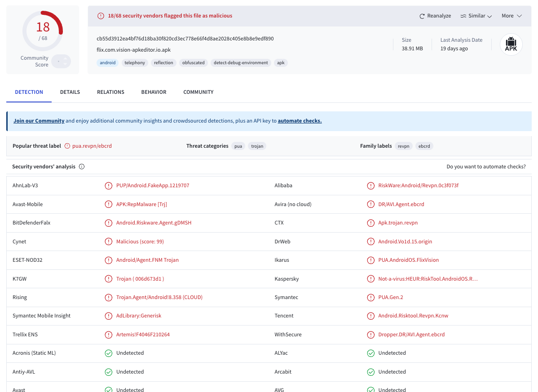Screen dimensions: 538x392
Task: Select the trojan threat category tag
Action: (x=257, y=146)
